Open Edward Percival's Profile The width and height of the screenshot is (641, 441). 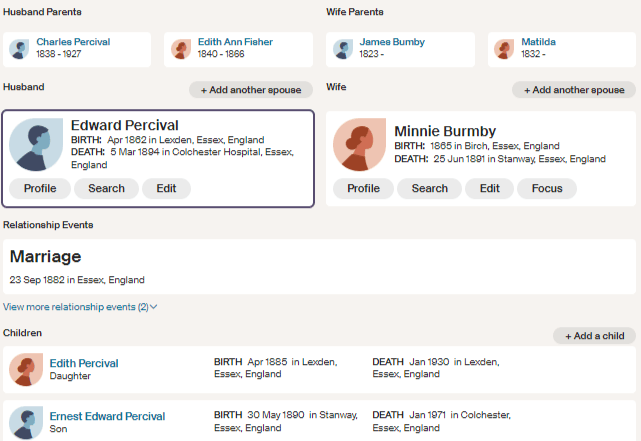pyautogui.click(x=40, y=188)
